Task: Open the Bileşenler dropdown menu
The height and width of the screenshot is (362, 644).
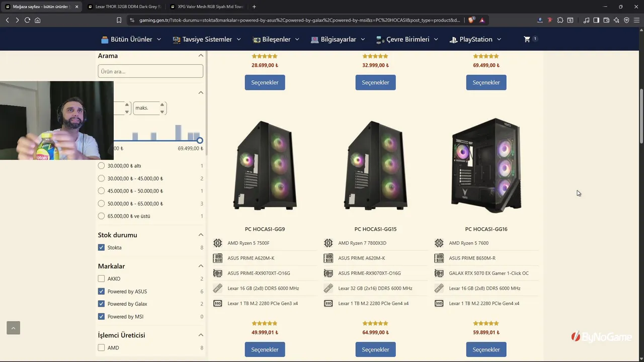Action: pos(276,39)
